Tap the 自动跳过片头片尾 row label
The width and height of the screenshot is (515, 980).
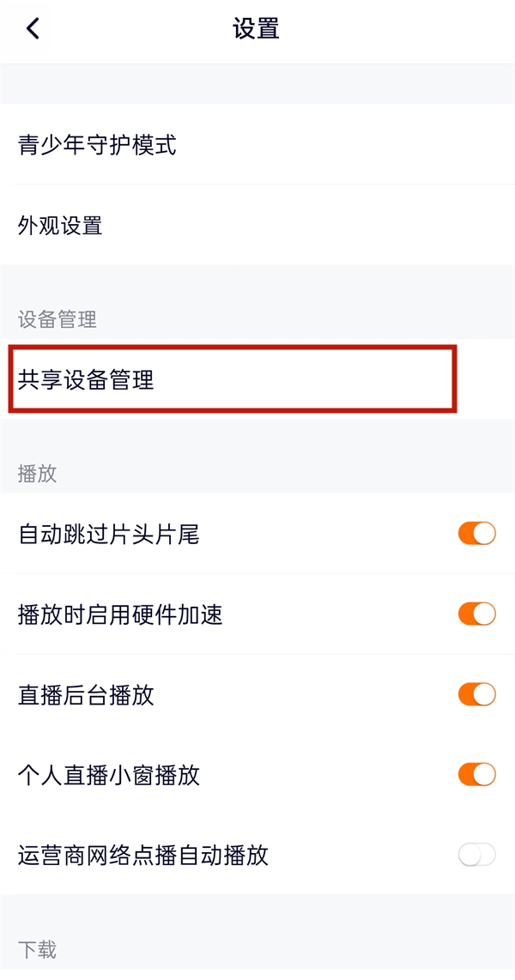(x=107, y=533)
